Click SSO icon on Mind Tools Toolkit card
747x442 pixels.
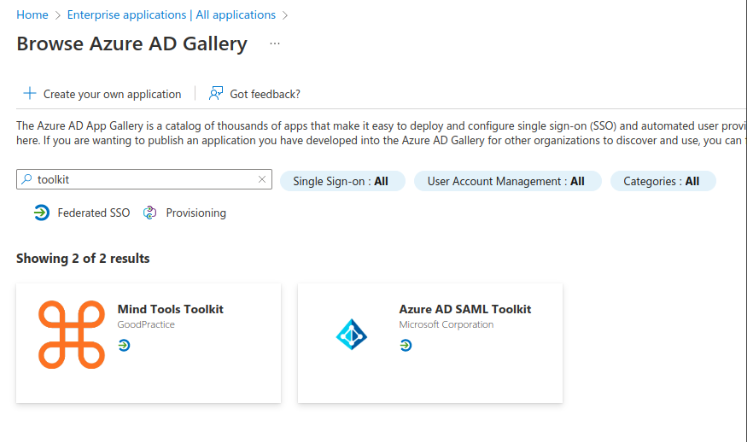124,345
